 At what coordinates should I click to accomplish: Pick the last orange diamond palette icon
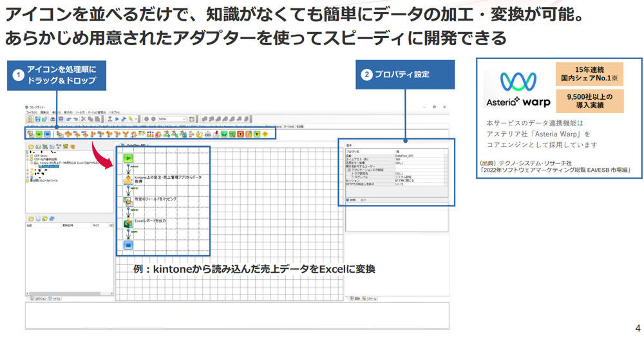coord(265,134)
